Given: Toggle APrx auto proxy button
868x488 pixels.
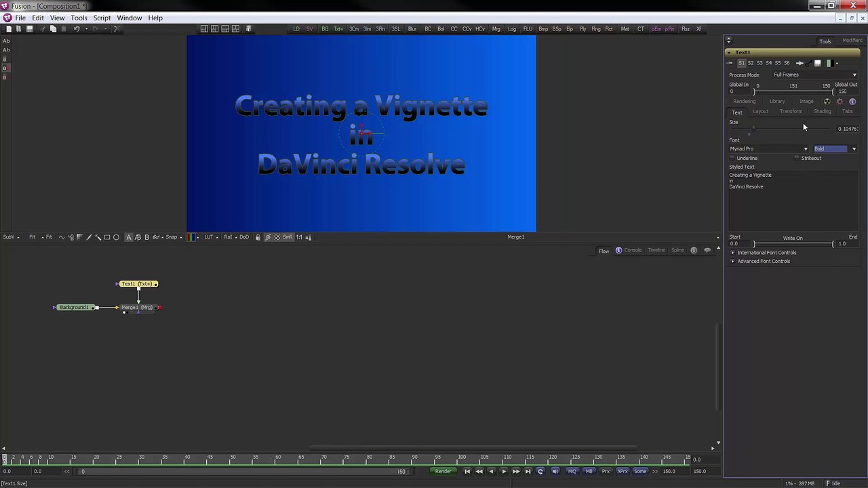Looking at the screenshot, I should (622, 471).
